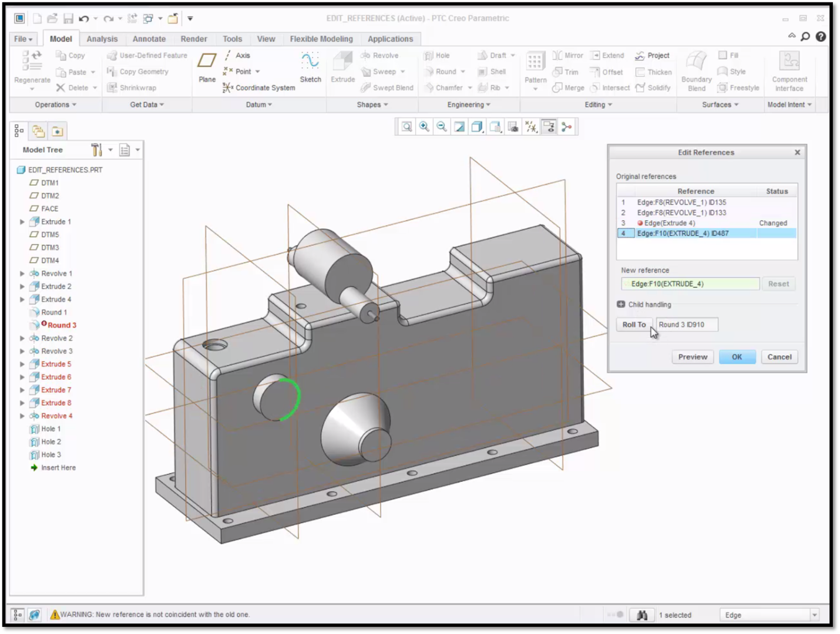This screenshot has width=840, height=634.
Task: Open the Engineering group dropdown
Action: point(469,104)
